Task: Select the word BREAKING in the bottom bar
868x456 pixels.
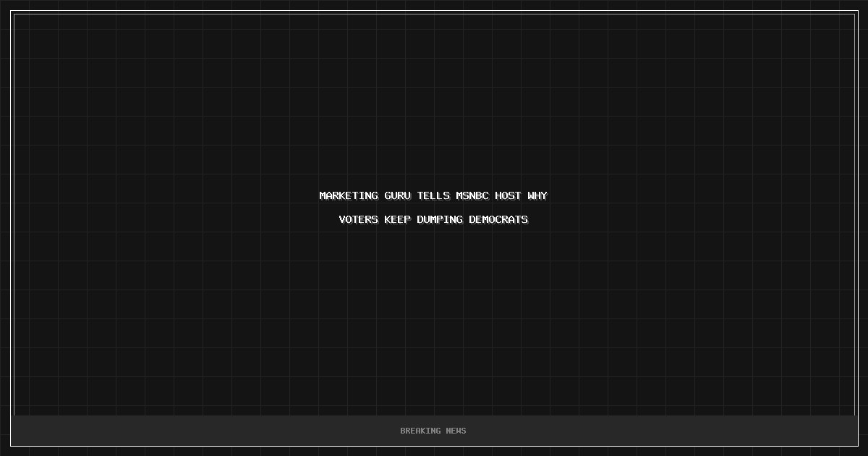Action: [421, 431]
